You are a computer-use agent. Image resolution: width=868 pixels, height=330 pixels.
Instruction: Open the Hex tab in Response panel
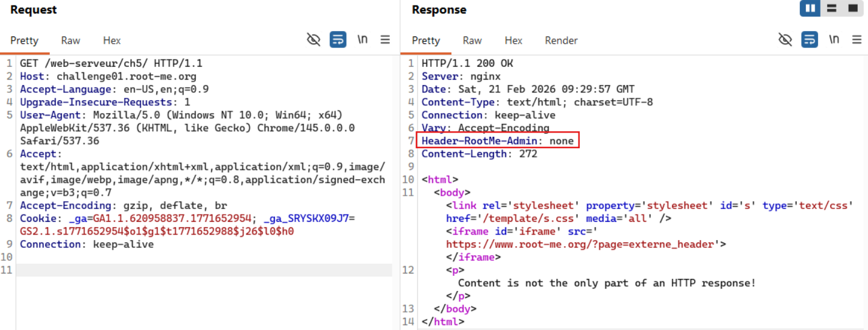tap(513, 41)
